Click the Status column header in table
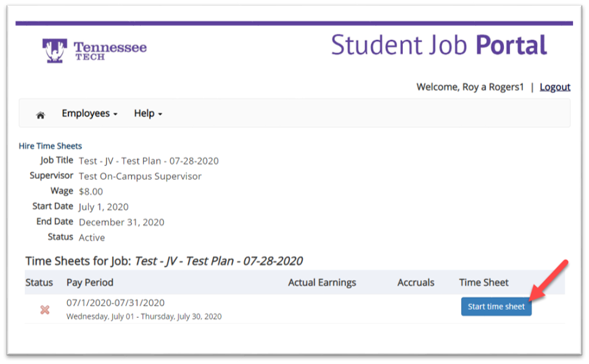 tap(39, 283)
